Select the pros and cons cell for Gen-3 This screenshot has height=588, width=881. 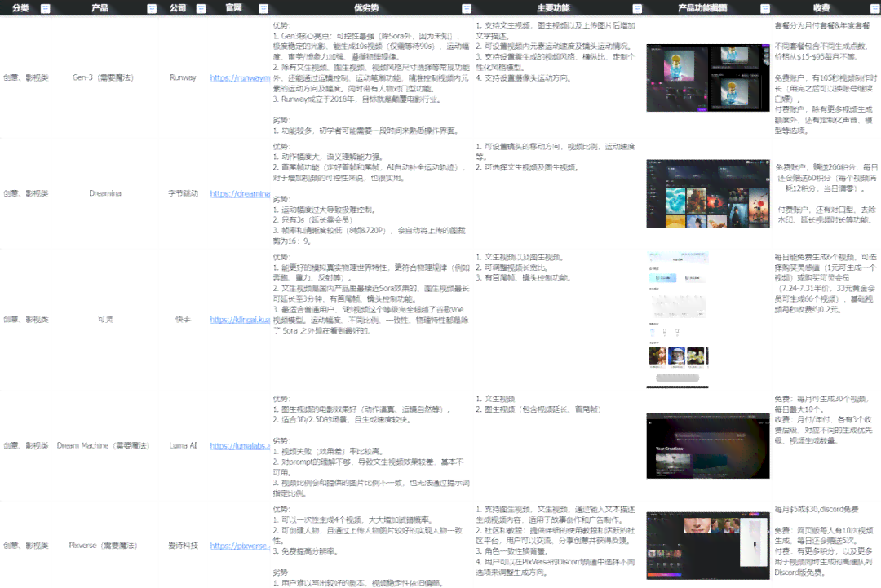click(x=371, y=77)
